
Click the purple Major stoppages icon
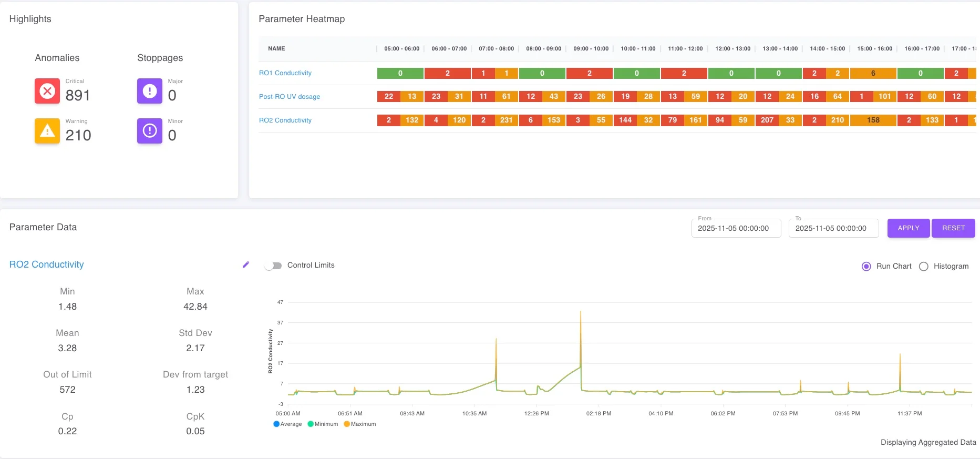(x=150, y=91)
